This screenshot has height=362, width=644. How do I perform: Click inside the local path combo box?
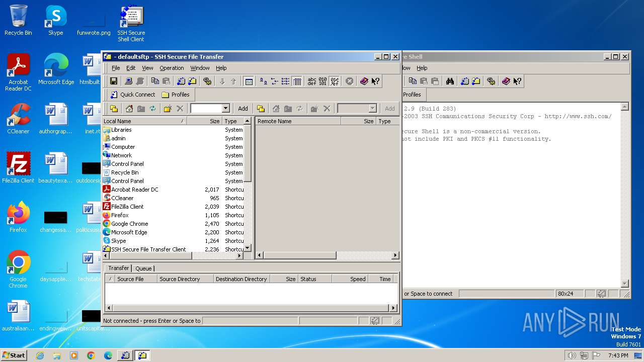coord(206,109)
